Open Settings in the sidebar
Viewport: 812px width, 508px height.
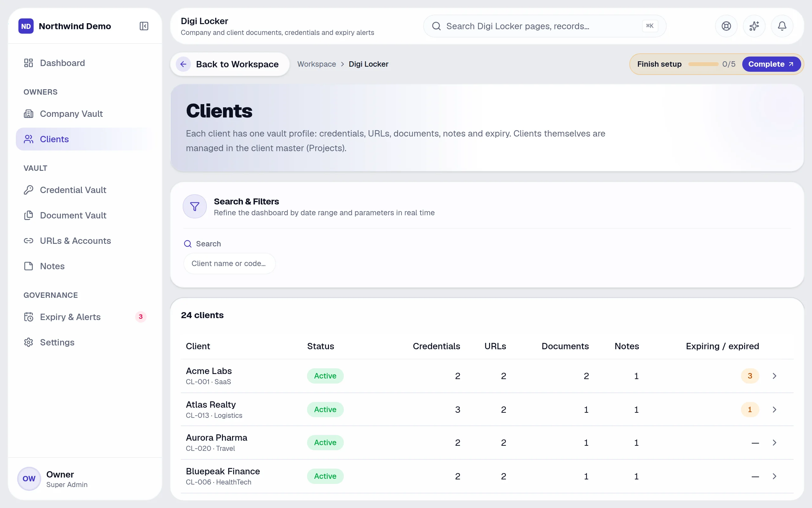[x=85, y=342]
